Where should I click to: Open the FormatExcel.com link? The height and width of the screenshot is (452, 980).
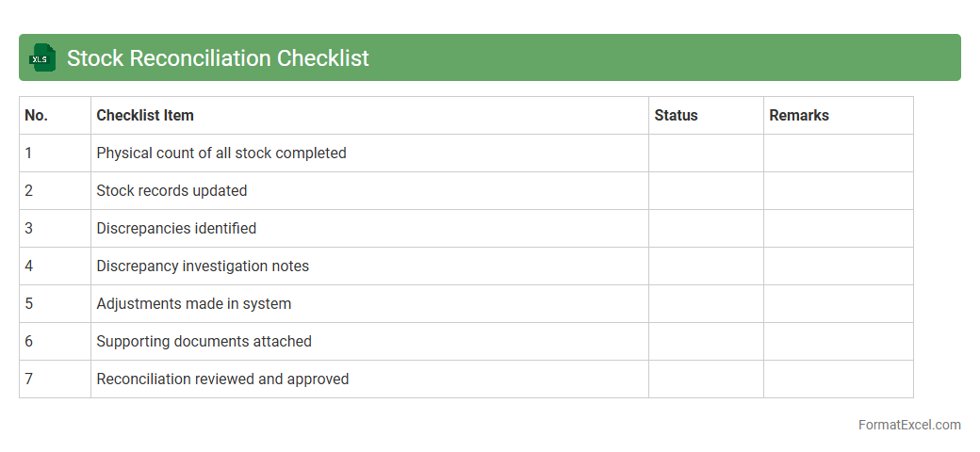tap(908, 425)
